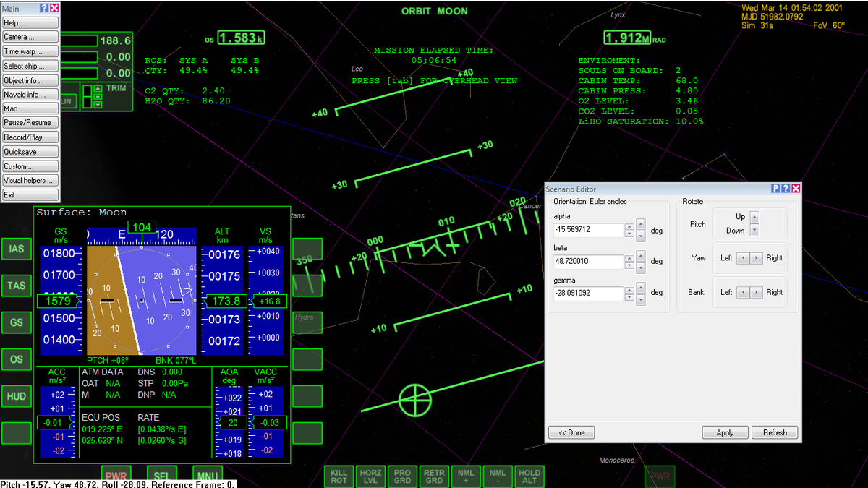This screenshot has width=868, height=488.
Task: Activate the PRO GRD prograde mode
Action: 402,476
